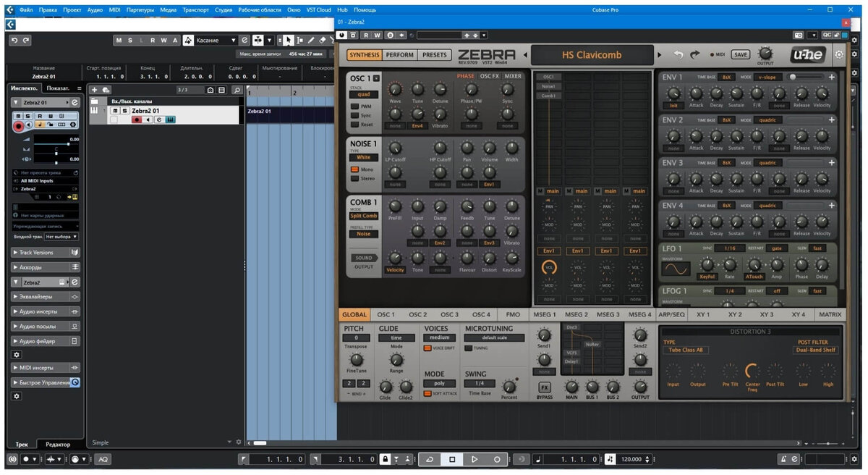
Task: Open automation mode Касание dropdown
Action: (x=216, y=41)
